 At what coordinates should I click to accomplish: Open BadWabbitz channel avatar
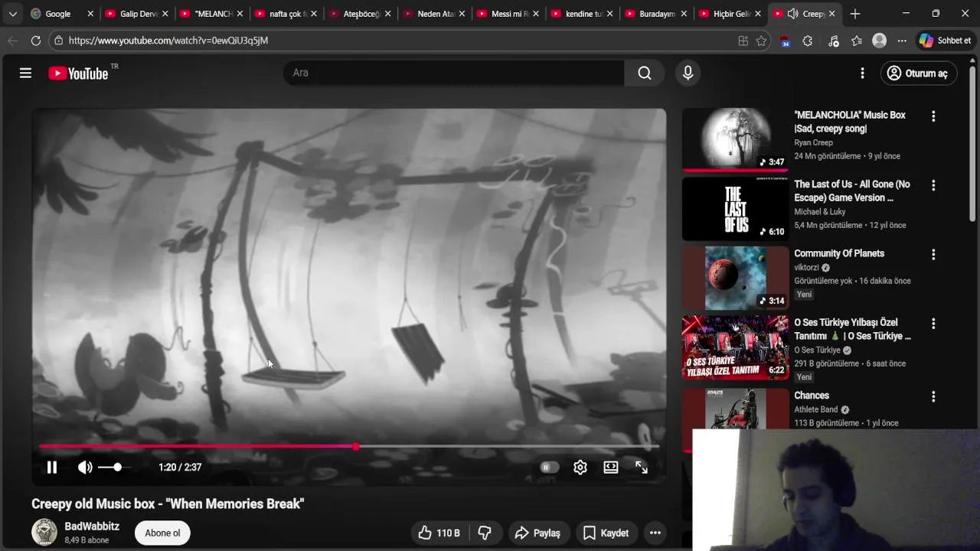44,532
